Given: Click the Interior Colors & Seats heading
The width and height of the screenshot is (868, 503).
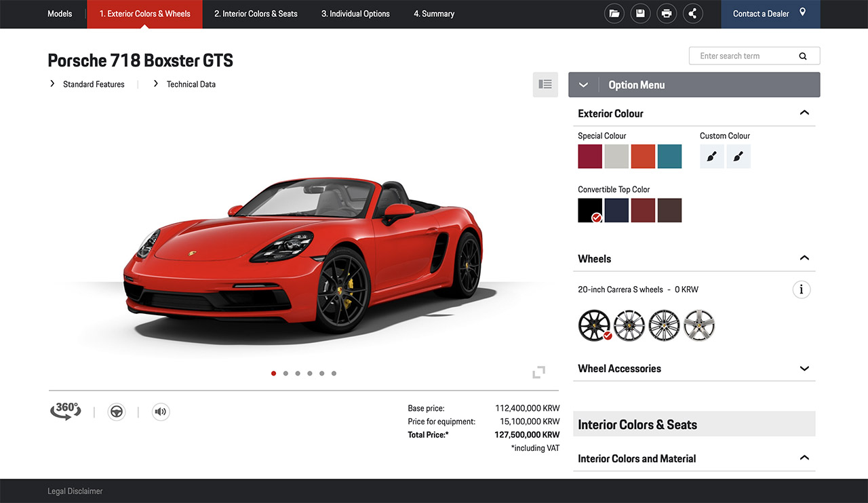Looking at the screenshot, I should pos(637,424).
